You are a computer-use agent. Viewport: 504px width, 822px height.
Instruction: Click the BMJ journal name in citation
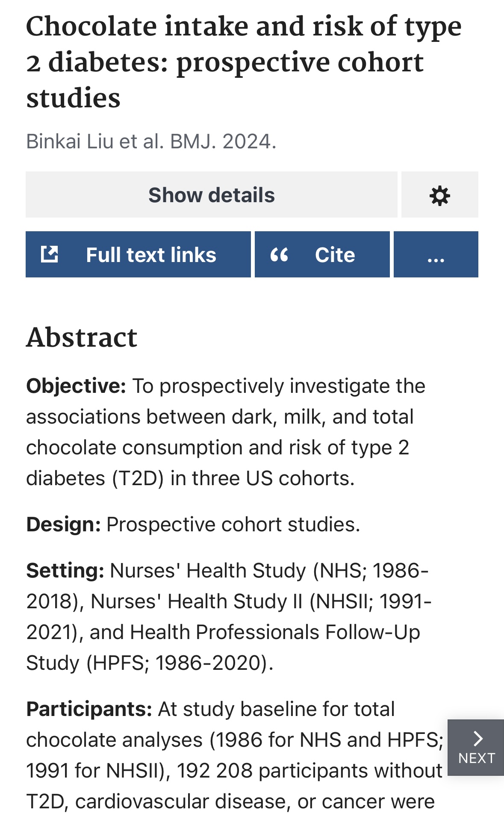tap(192, 141)
